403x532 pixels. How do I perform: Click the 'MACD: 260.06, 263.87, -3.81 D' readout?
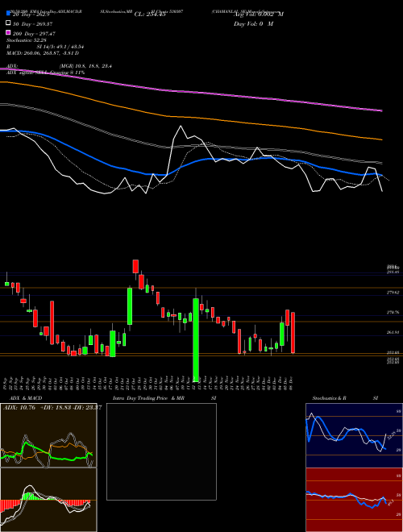click(x=43, y=53)
